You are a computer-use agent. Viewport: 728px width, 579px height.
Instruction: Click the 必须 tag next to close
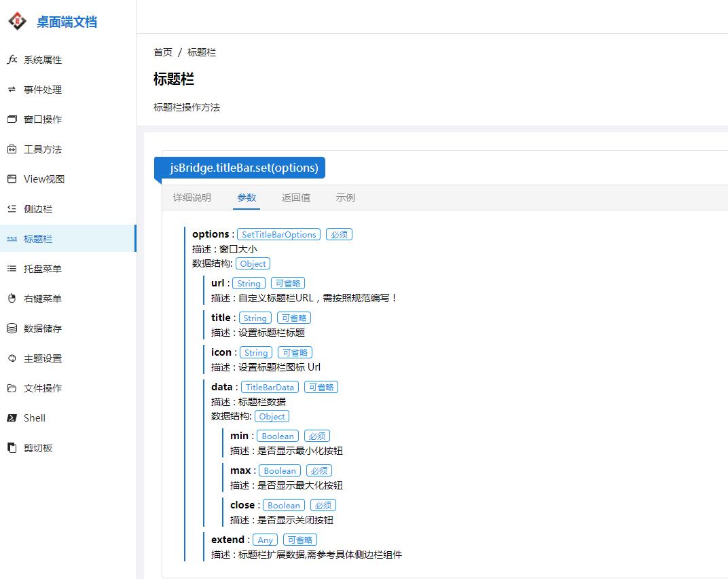323,505
